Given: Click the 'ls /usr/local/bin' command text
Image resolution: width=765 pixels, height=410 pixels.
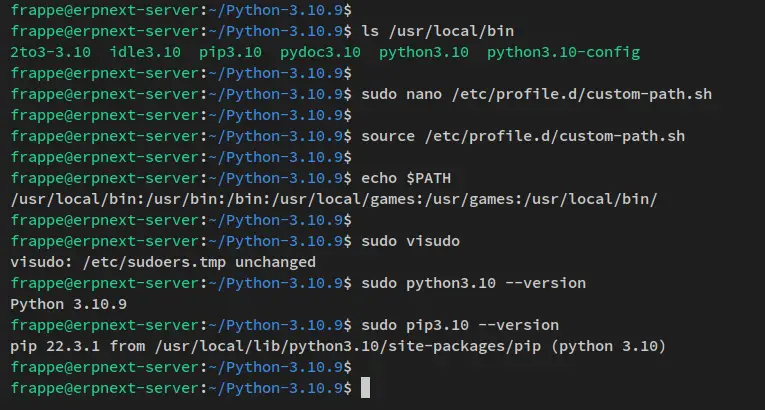Looking at the screenshot, I should [x=438, y=31].
